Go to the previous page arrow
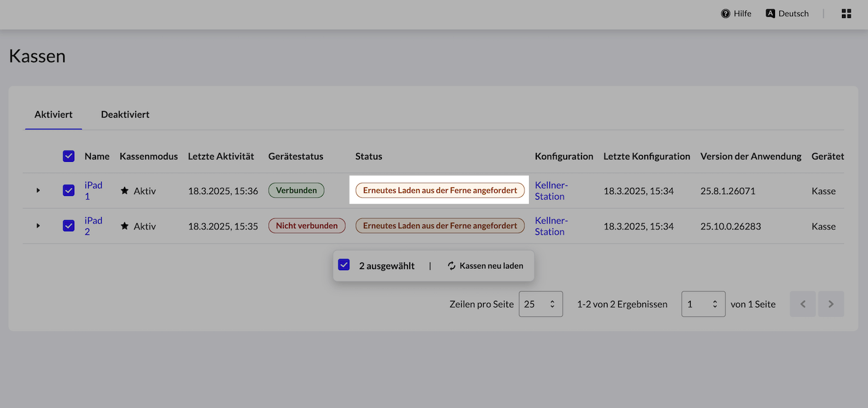 [803, 304]
